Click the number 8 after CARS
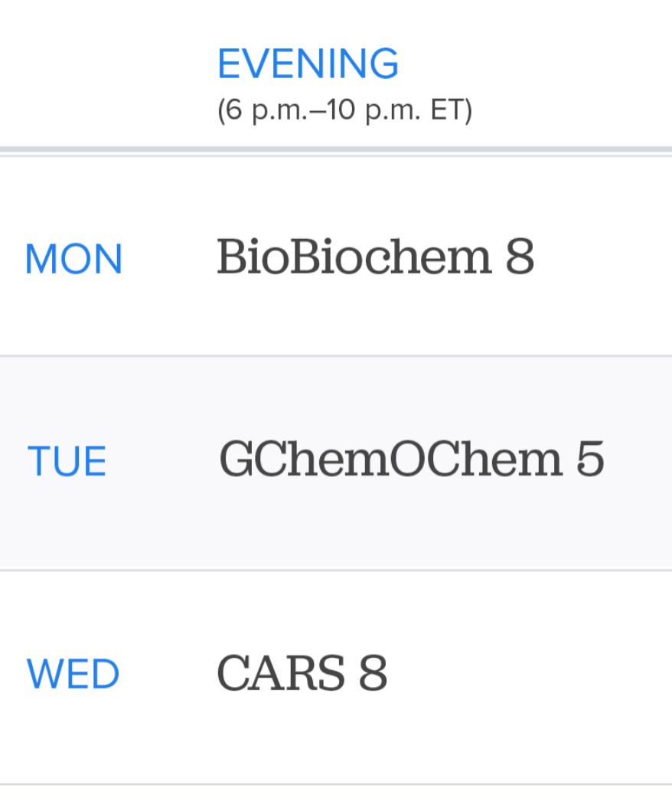The height and width of the screenshot is (811, 672). (x=373, y=673)
